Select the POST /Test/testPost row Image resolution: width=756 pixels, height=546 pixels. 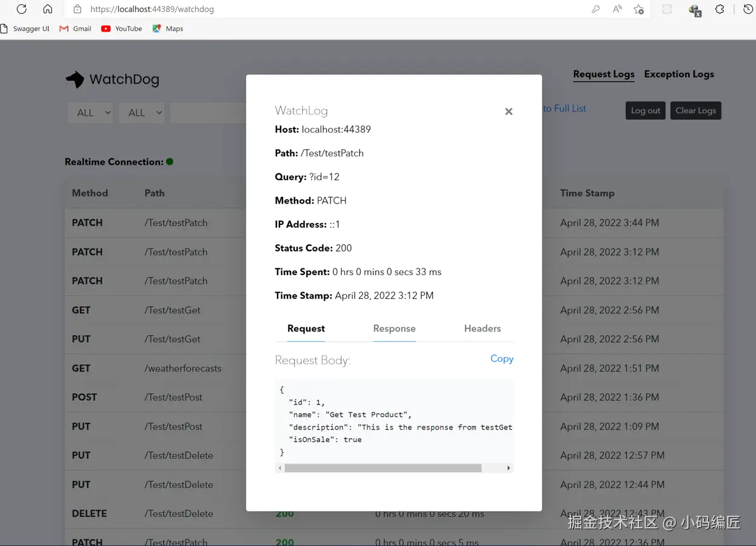(394, 398)
